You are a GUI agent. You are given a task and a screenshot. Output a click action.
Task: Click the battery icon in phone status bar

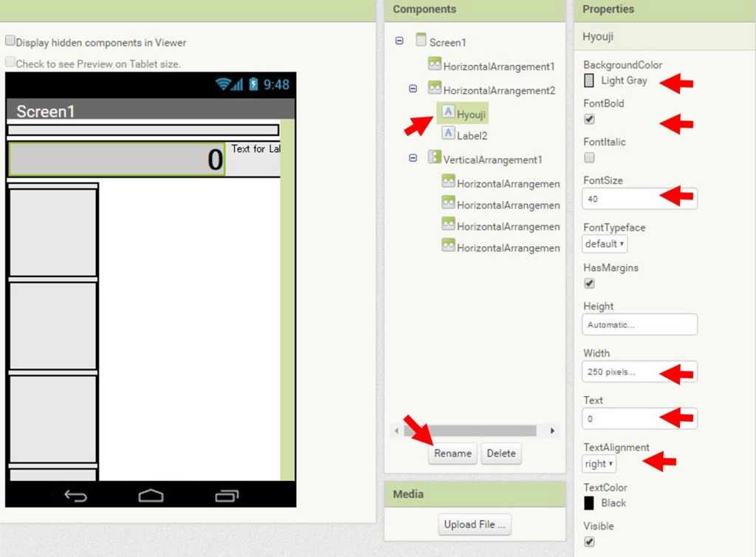pyautogui.click(x=253, y=84)
